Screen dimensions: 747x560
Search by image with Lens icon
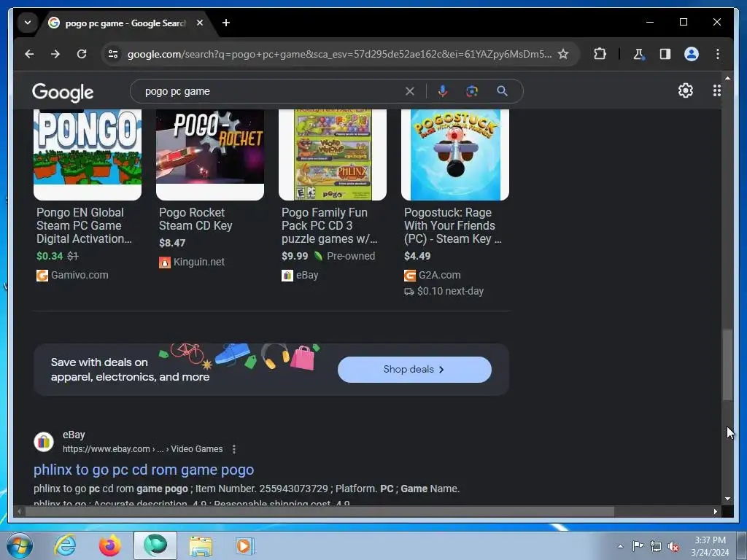click(472, 91)
